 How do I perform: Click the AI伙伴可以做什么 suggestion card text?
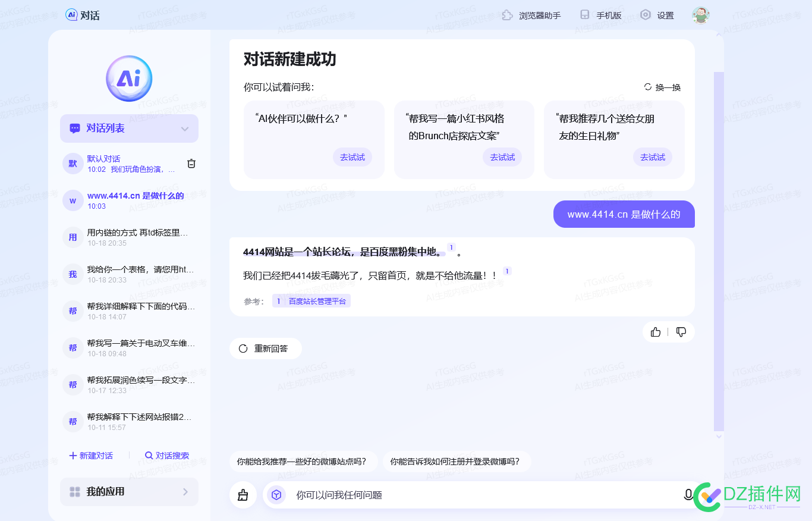[301, 118]
